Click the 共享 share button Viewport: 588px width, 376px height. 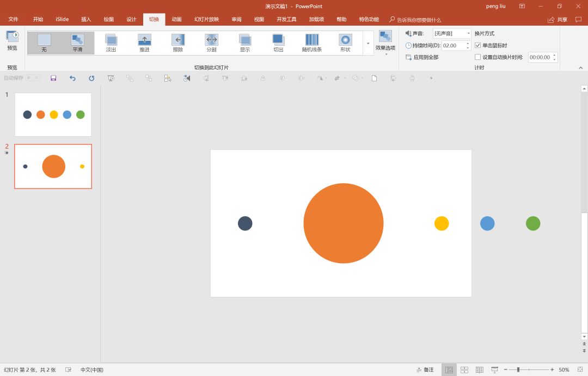[558, 20]
